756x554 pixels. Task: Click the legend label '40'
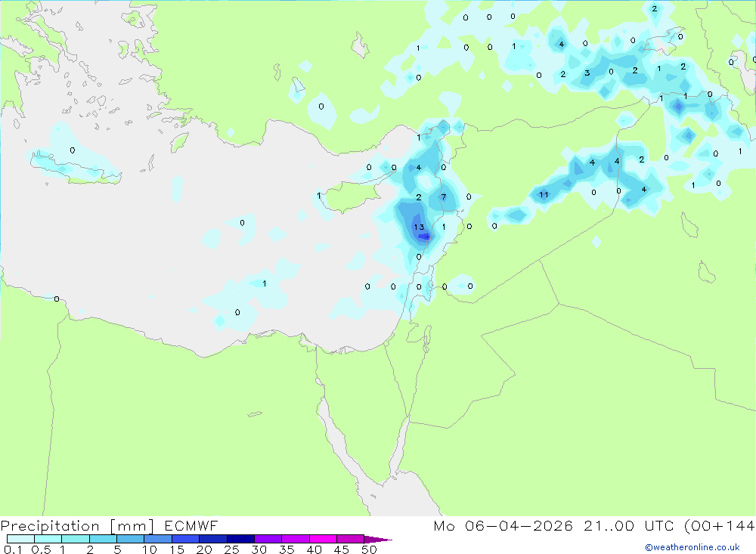[x=314, y=549]
